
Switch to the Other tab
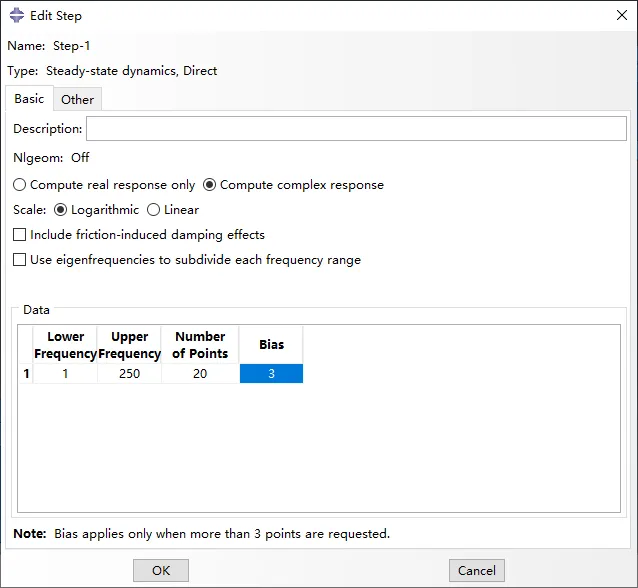77,99
